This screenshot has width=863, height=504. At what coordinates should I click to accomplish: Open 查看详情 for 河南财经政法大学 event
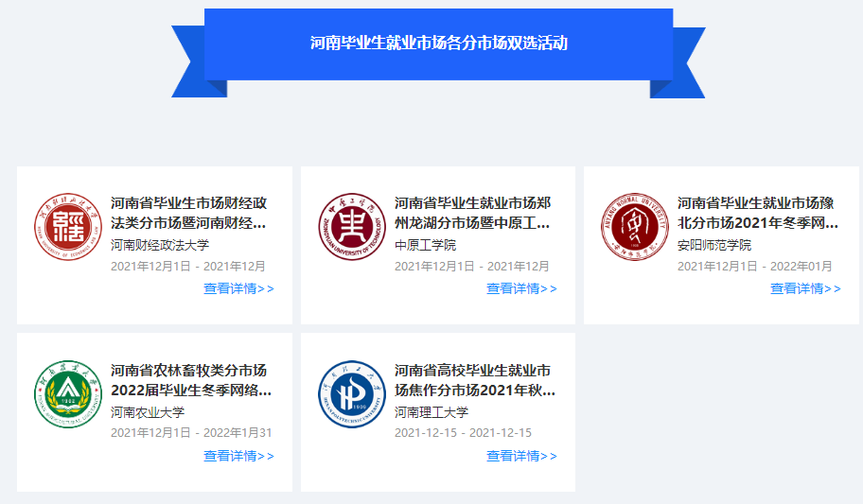[x=238, y=288]
